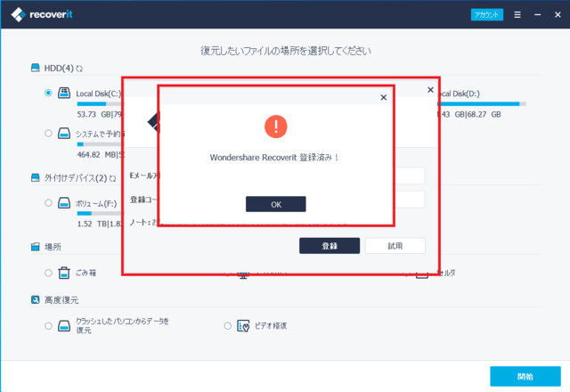Open the アカウント account button
Screen dimensions: 570x392
tap(487, 14)
